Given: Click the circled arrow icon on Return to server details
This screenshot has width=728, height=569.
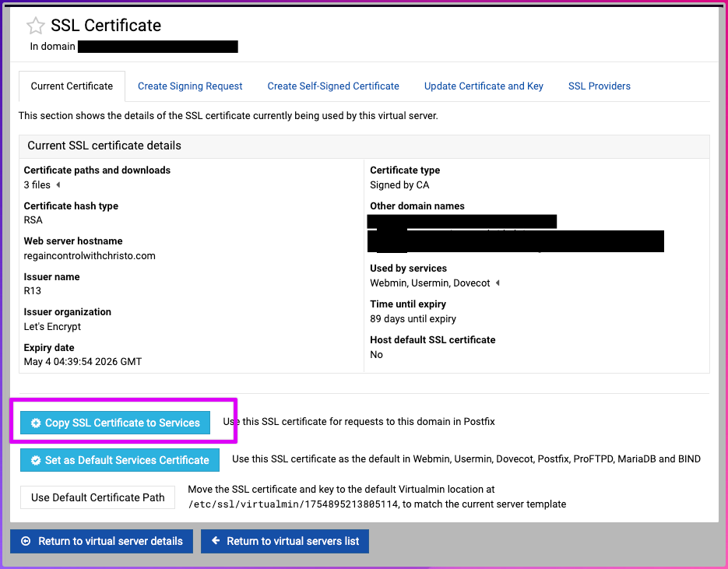Looking at the screenshot, I should (26, 541).
